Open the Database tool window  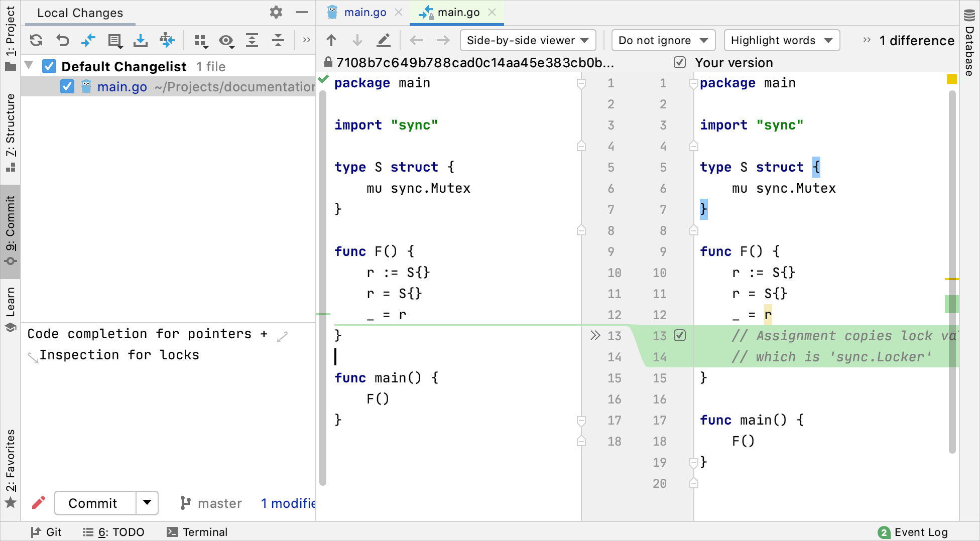tap(969, 43)
